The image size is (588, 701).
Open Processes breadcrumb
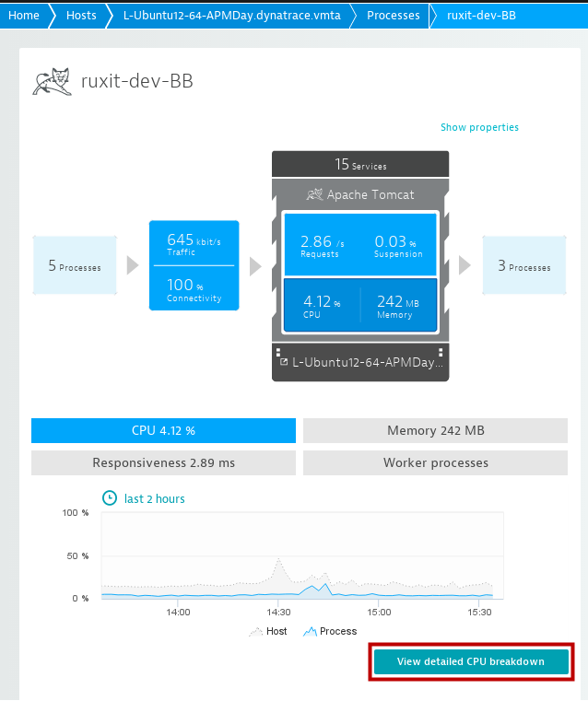(393, 16)
